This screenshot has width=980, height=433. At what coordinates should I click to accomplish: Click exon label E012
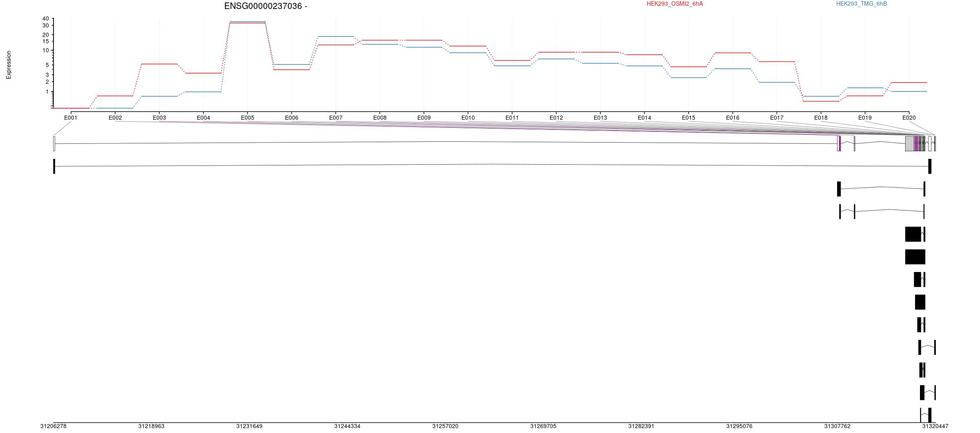click(x=556, y=118)
